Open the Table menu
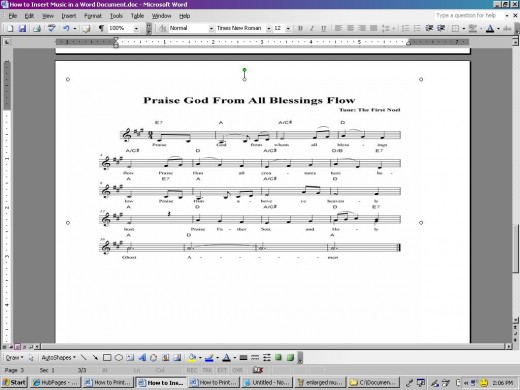 coord(137,16)
